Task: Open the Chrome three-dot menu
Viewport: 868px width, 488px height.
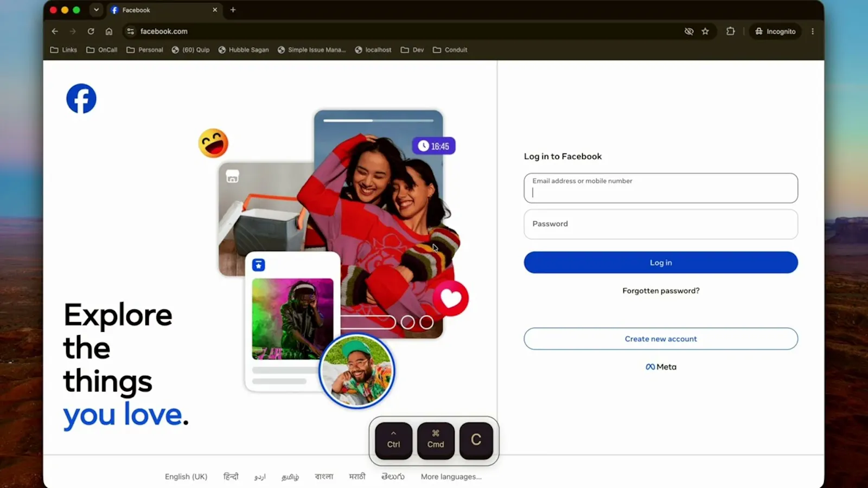Action: point(813,31)
